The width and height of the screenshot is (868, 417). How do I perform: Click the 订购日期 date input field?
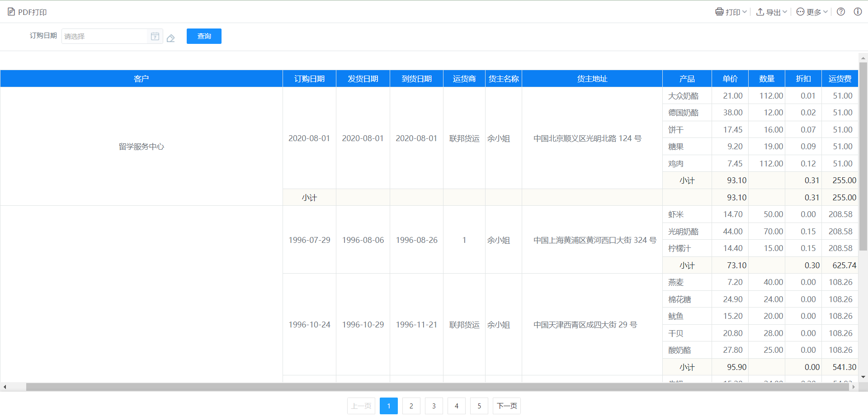(x=105, y=36)
